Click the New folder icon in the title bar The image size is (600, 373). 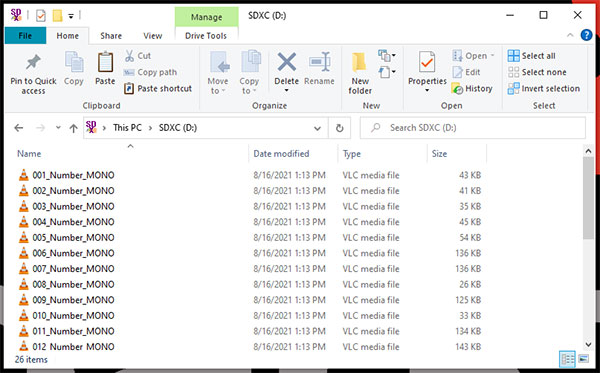pyautogui.click(x=57, y=16)
